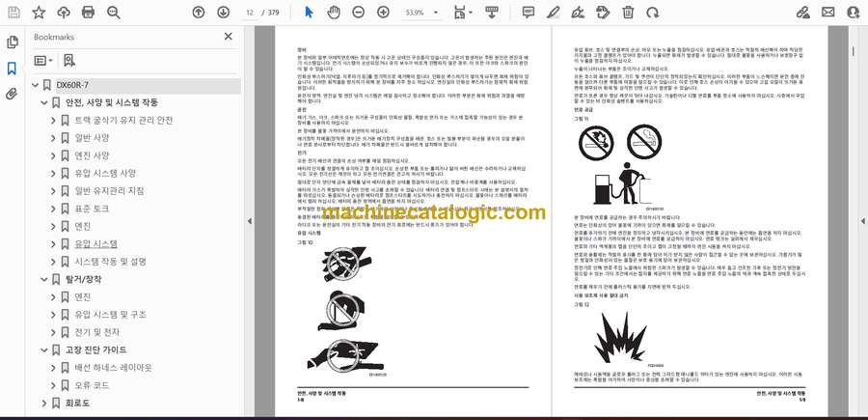The height and width of the screenshot is (420, 868).
Task: Expand the 트랙 굴삭기 유지 관리 안전 bookmark
Action: pyautogui.click(x=53, y=121)
